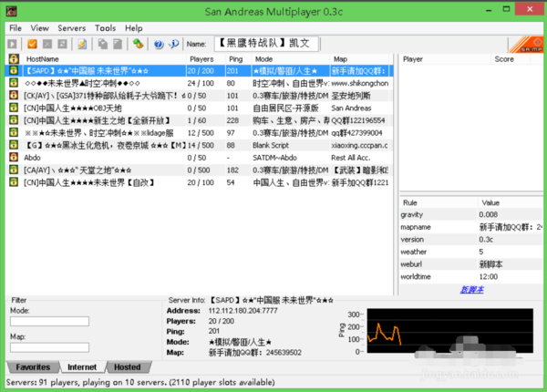Select the 【SAPD】中国服 未来世界 server row
The height and width of the screenshot is (392, 547).
pos(199,71)
